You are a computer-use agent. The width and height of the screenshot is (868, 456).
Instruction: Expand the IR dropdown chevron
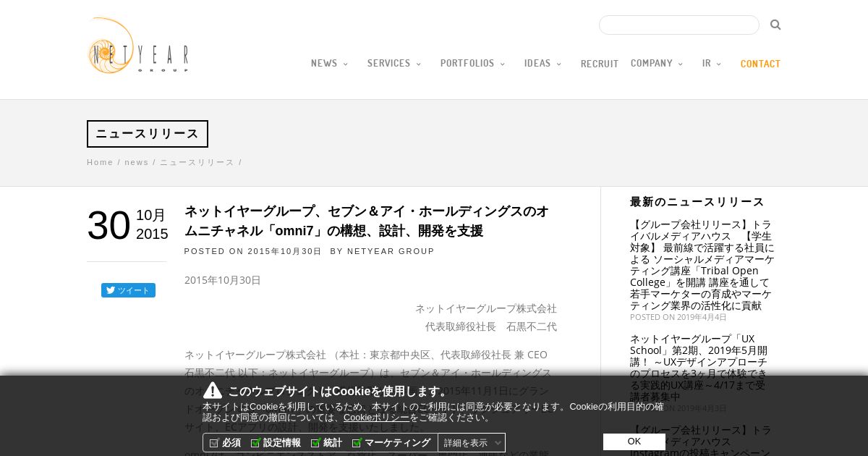[x=718, y=64]
